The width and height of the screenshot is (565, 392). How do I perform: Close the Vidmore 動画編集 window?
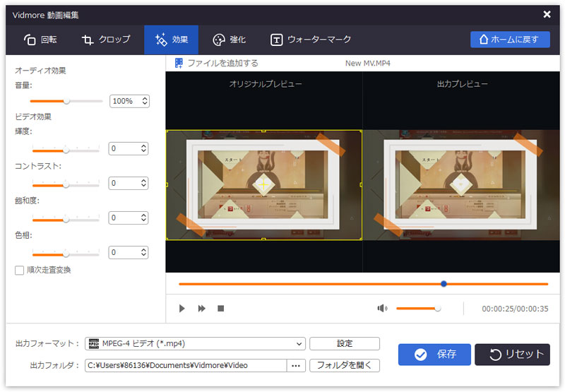[547, 14]
